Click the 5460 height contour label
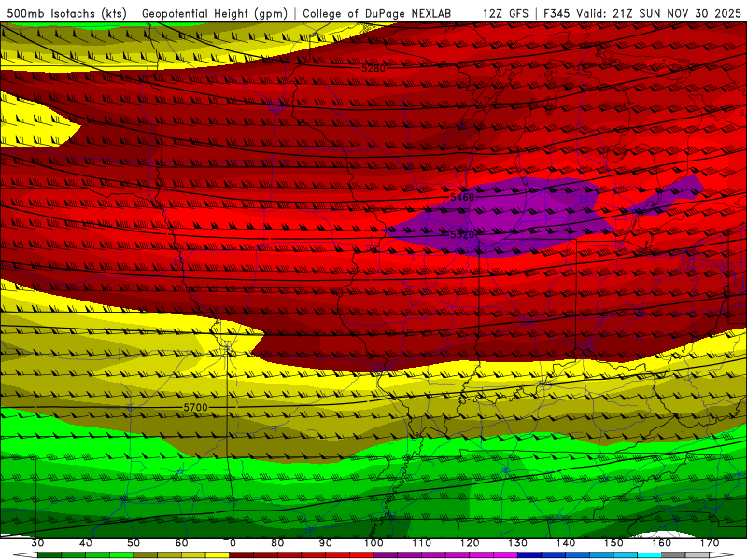 [x=462, y=197]
